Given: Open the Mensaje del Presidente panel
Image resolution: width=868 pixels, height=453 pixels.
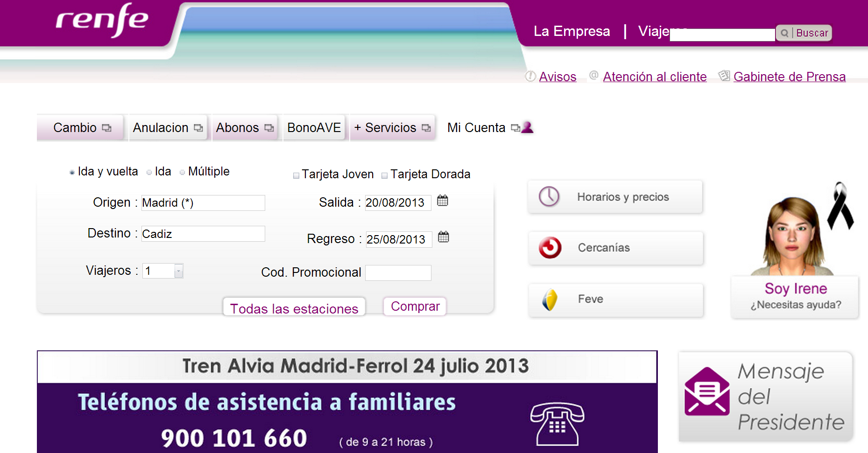Looking at the screenshot, I should click(766, 397).
